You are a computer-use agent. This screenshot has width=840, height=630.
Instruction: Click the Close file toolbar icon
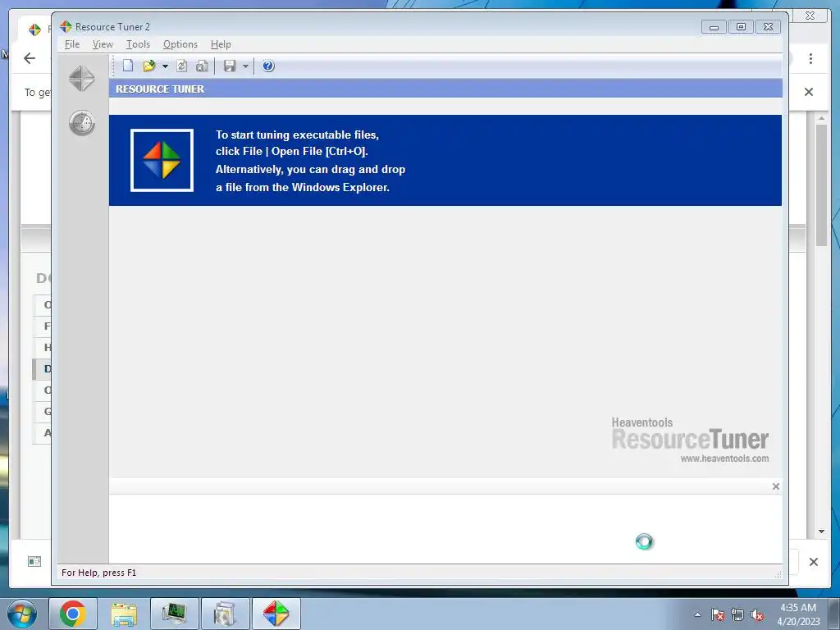pos(202,66)
